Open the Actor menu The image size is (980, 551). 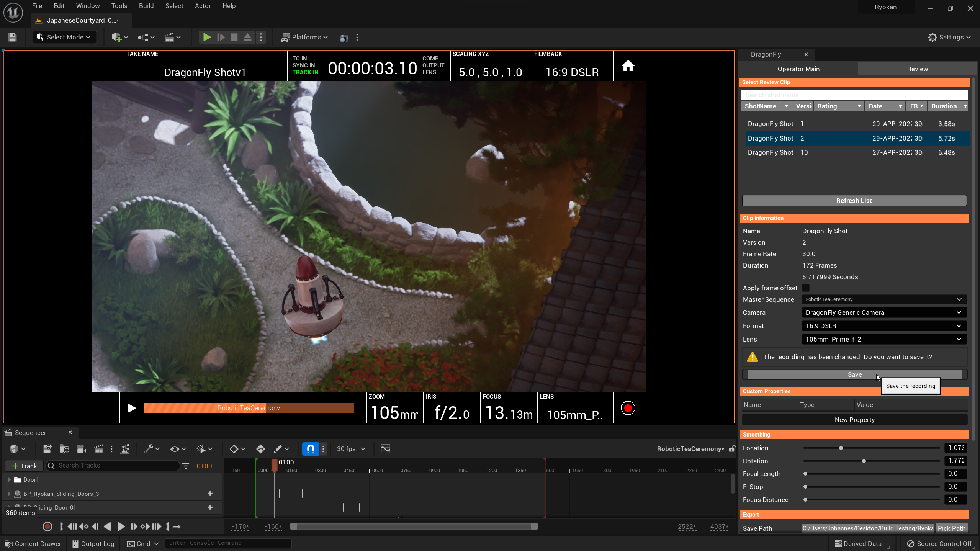(x=203, y=6)
